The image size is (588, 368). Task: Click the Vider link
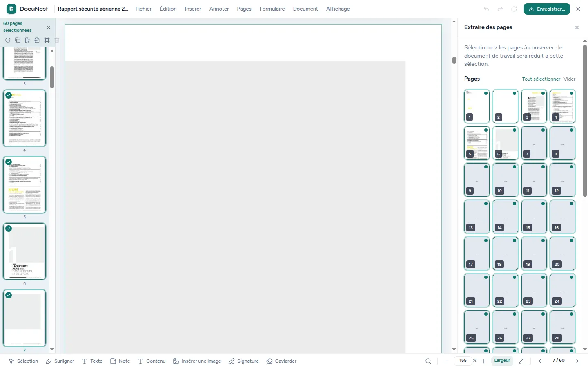coord(570,79)
